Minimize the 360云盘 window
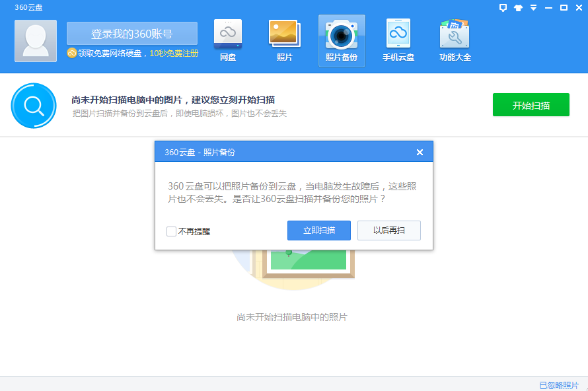Screen dimensions: 588x391 coord(548,8)
